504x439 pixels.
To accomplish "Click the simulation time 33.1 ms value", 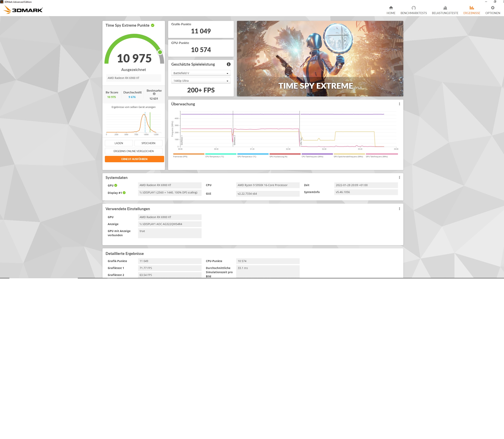I will (x=268, y=271).
